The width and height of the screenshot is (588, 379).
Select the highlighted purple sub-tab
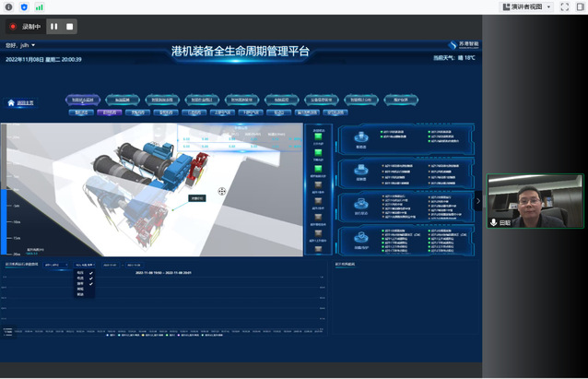[110, 113]
